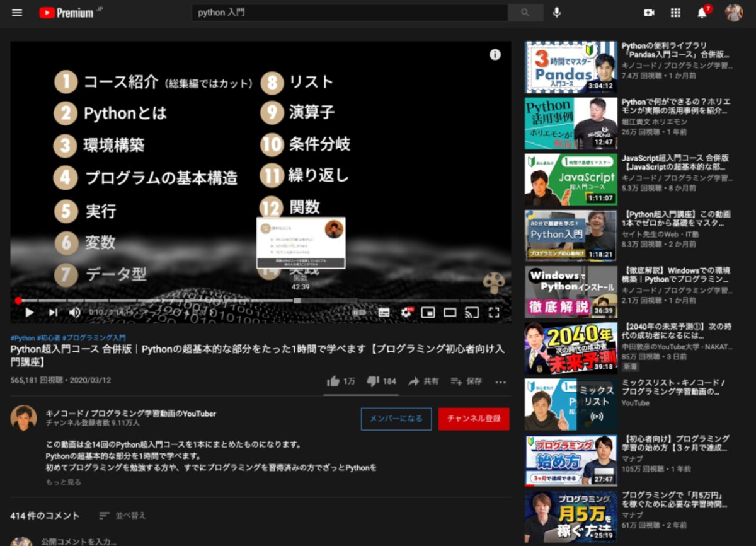Mute the video volume

(x=74, y=312)
